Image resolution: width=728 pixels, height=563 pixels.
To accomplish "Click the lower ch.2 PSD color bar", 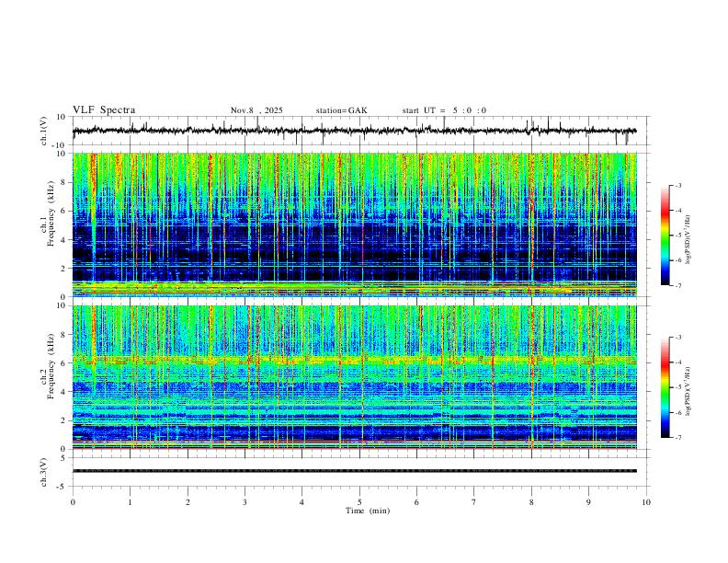I will click(665, 387).
